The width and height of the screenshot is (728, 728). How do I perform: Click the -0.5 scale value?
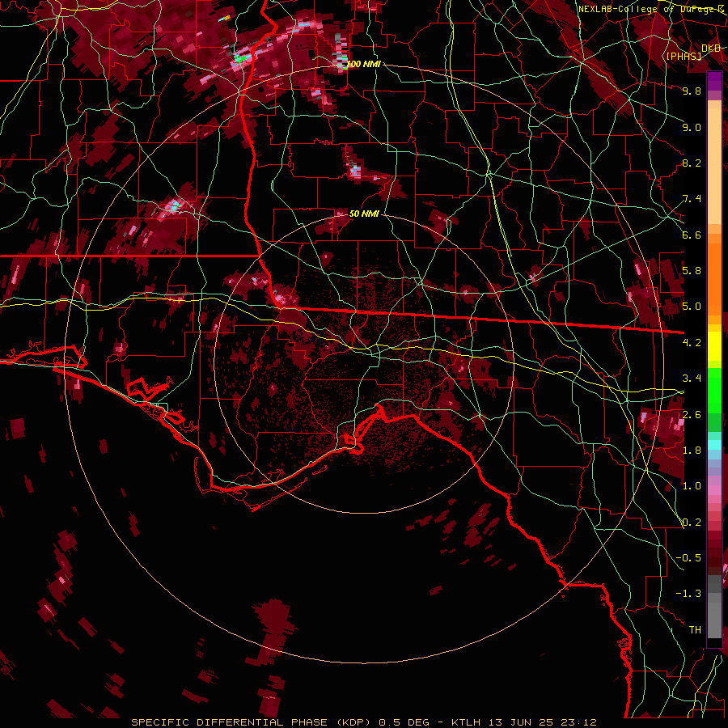coord(688,558)
